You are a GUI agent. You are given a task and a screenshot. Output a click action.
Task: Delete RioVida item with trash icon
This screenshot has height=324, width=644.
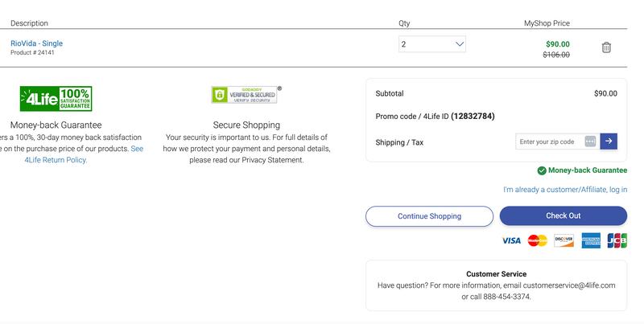point(606,47)
